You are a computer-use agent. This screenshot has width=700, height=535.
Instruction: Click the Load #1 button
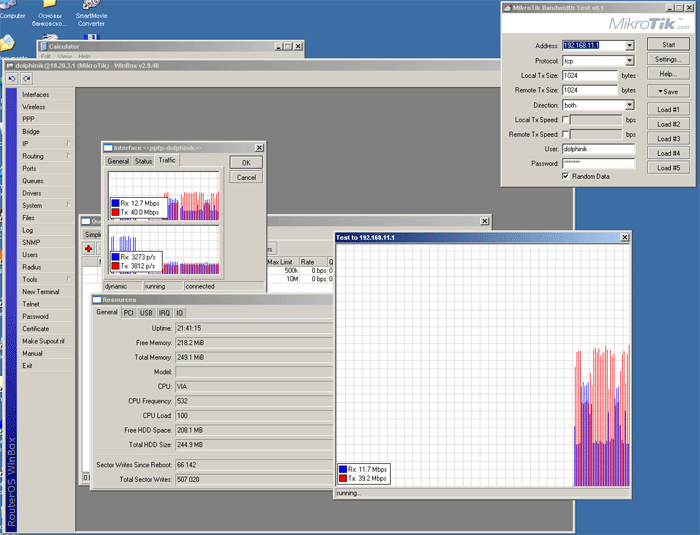(668, 109)
